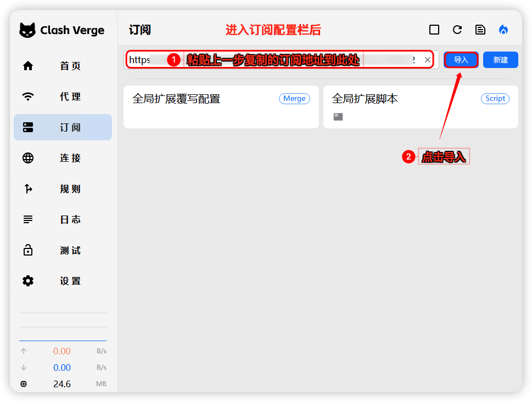Screen dimensions: 532x402
Task: Click the subscription URL input field
Action: [275, 60]
